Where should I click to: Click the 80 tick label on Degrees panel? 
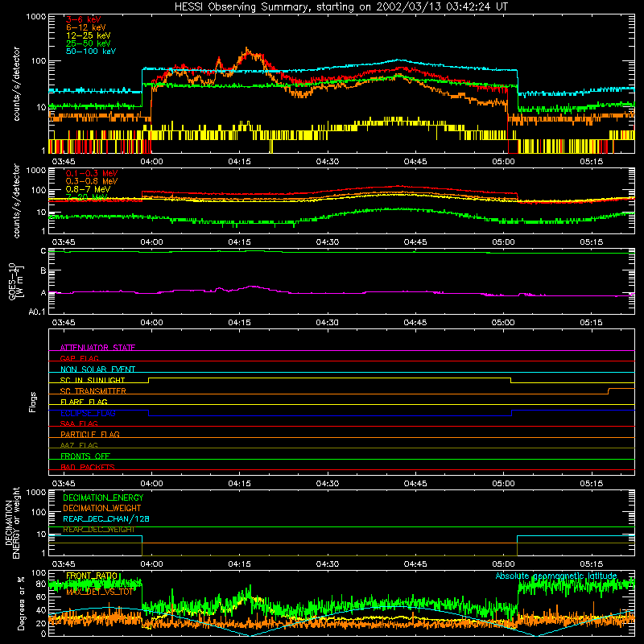(x=41, y=584)
